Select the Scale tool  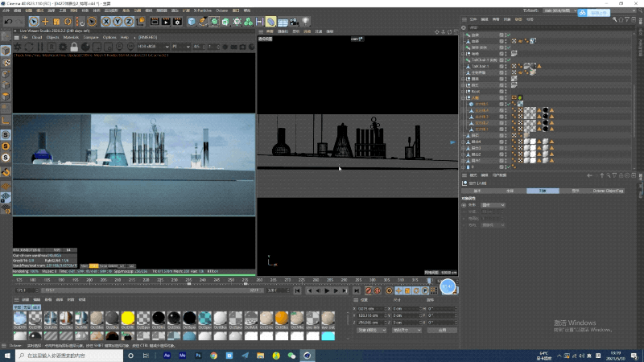56,22
